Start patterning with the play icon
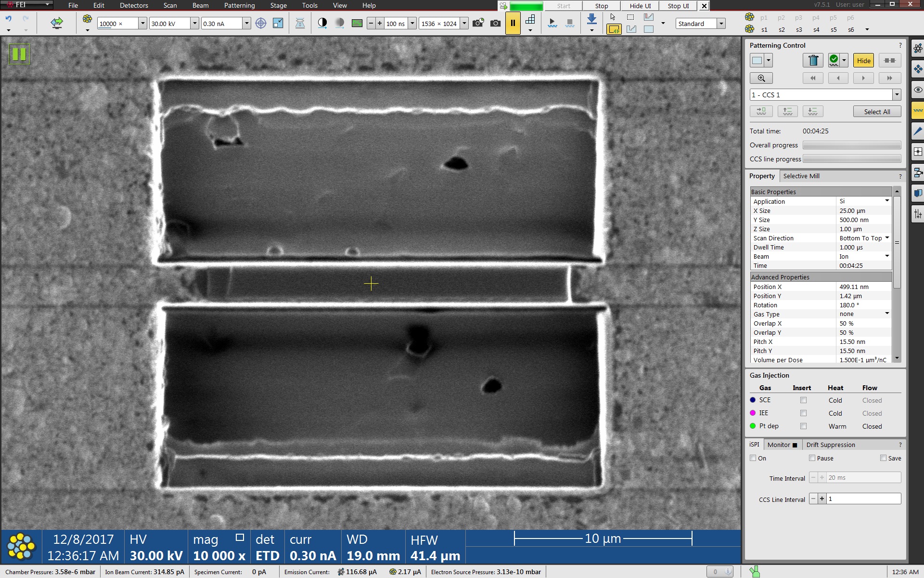 (552, 23)
